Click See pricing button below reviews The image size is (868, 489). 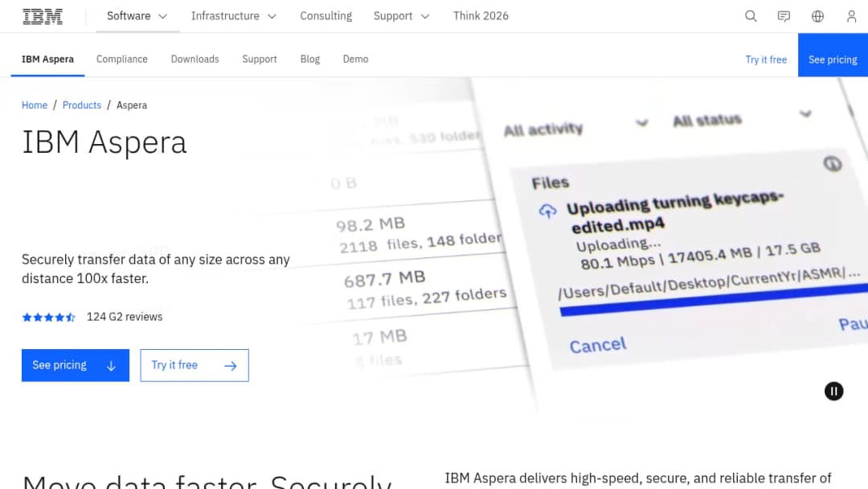(x=76, y=365)
